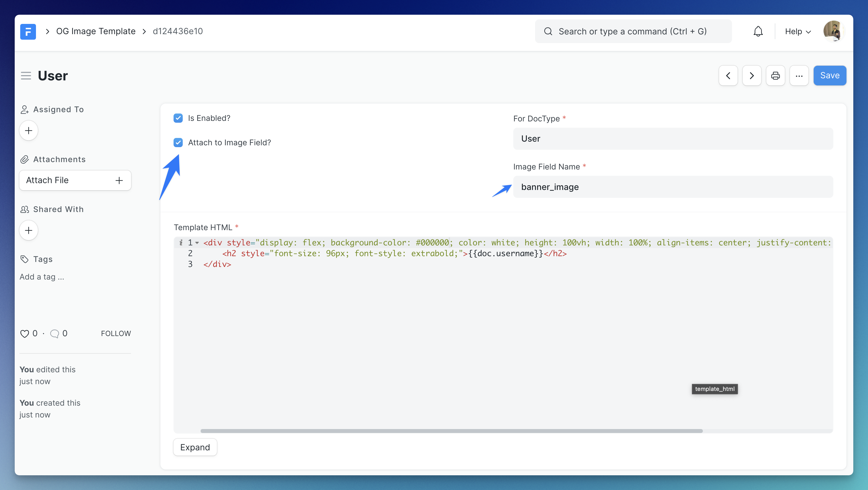This screenshot has height=490, width=868.
Task: Click the code editor horizontal scrollbar
Action: point(452,431)
